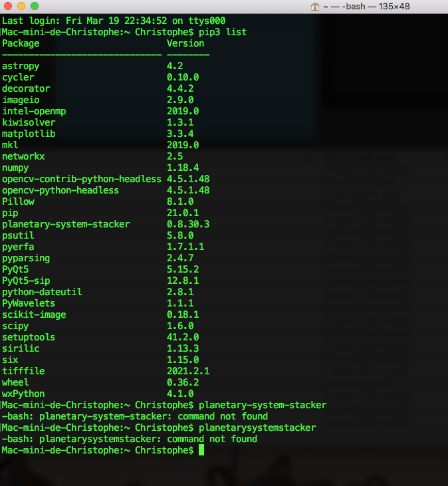Click the 'astropy' package name

[21, 66]
